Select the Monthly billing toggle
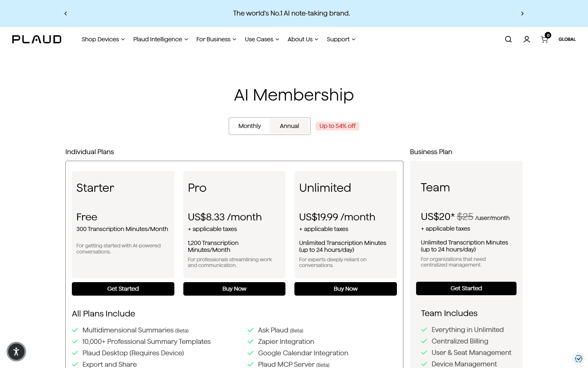Viewport: 588px width, 368px height. click(249, 126)
